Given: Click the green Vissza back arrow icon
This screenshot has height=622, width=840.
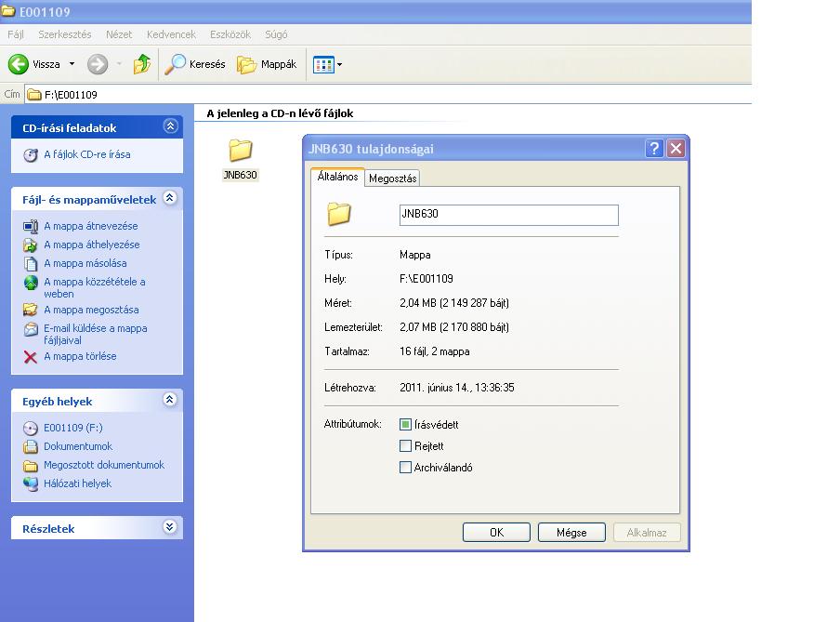Looking at the screenshot, I should [x=18, y=64].
